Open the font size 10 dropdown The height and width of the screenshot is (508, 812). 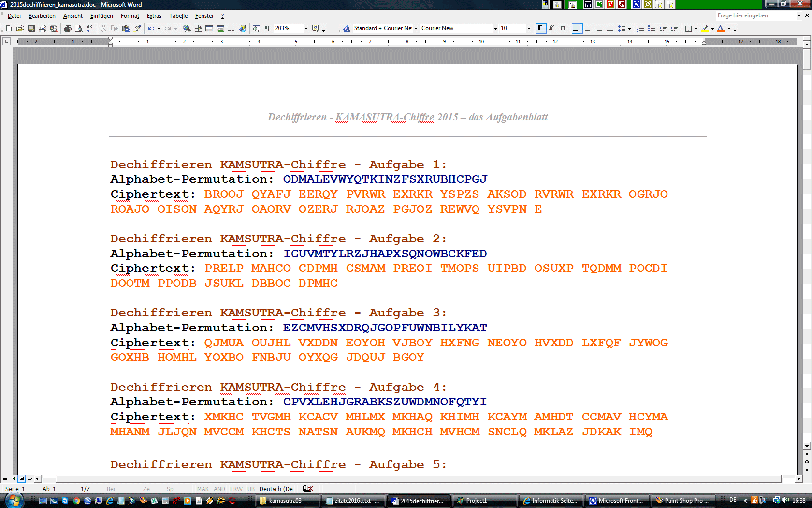point(529,29)
